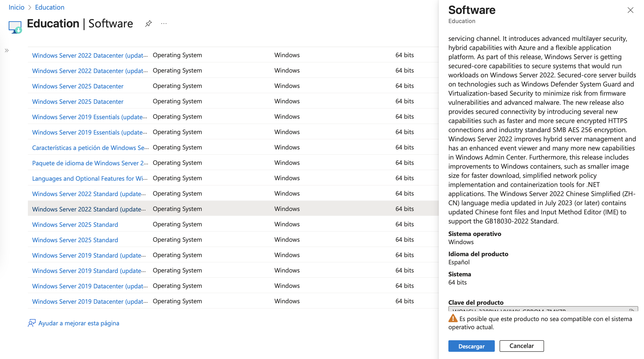Viewport: 644px width, 359px height.
Task: Click the Education | Software page heading
Action: coord(80,24)
